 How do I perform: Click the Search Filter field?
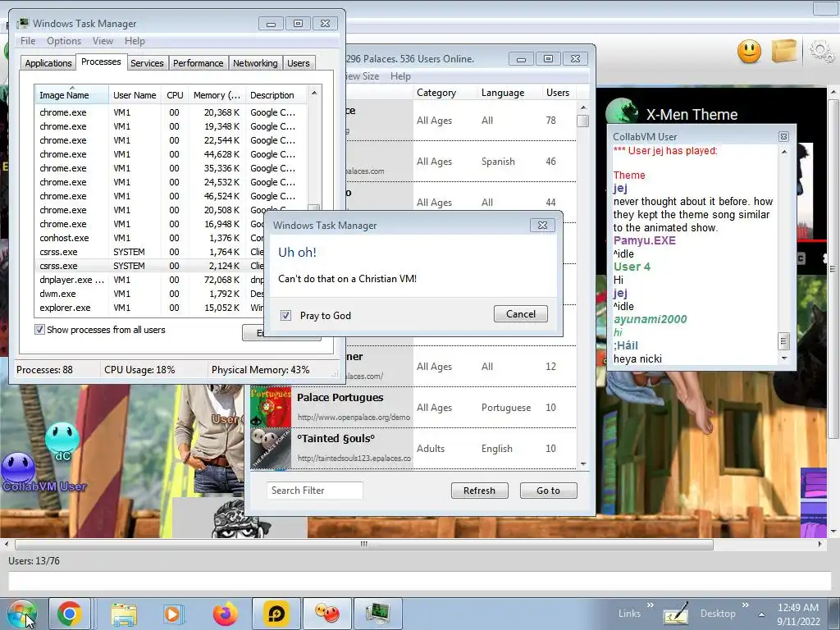coord(314,491)
